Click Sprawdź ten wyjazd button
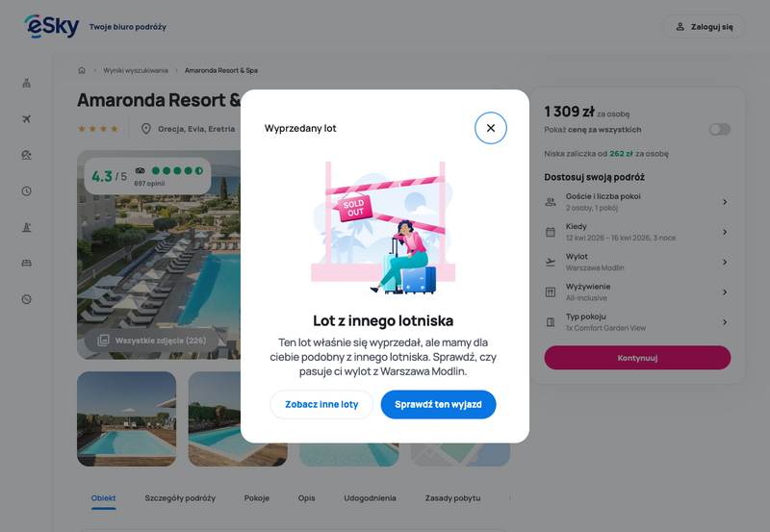 [x=438, y=404]
